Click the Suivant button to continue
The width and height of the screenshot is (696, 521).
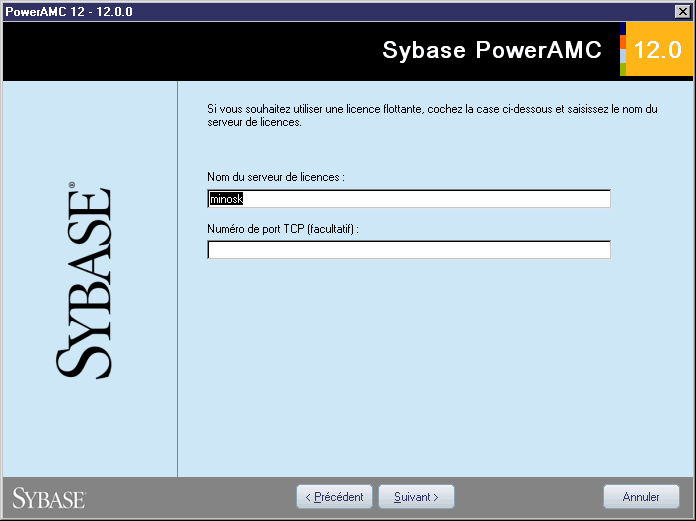[416, 497]
